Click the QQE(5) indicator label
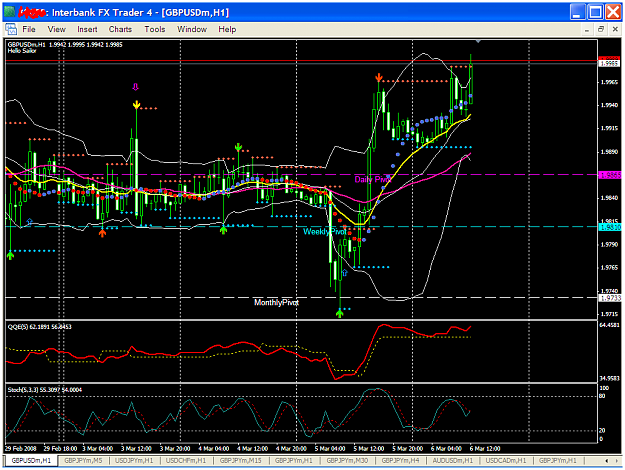 39,327
